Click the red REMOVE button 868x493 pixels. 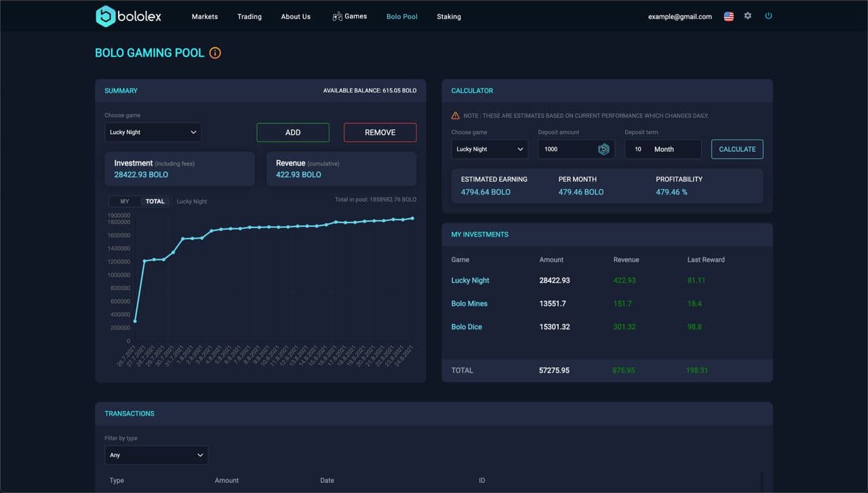(x=380, y=132)
